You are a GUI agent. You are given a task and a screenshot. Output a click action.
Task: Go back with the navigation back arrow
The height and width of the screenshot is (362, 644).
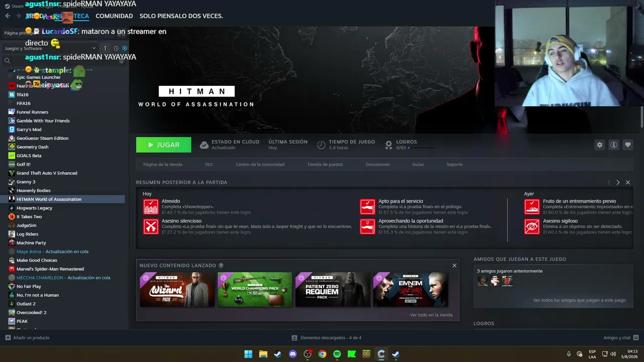8,16
